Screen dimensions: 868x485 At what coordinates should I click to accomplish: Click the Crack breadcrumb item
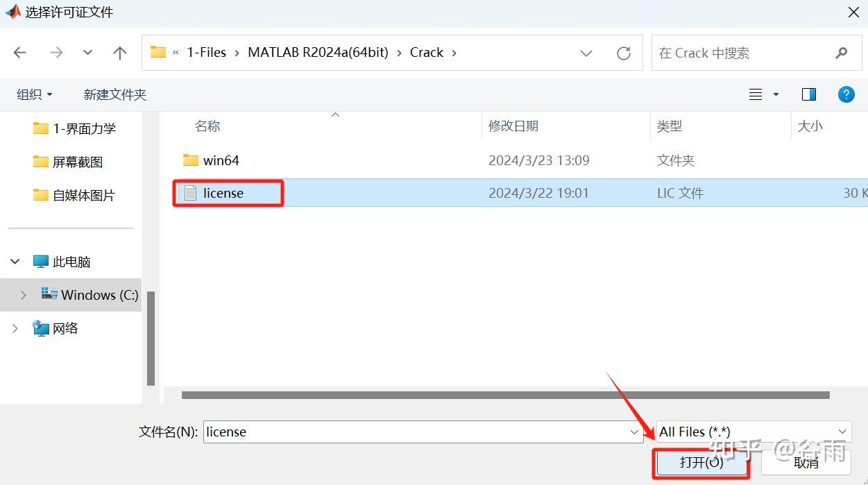427,52
